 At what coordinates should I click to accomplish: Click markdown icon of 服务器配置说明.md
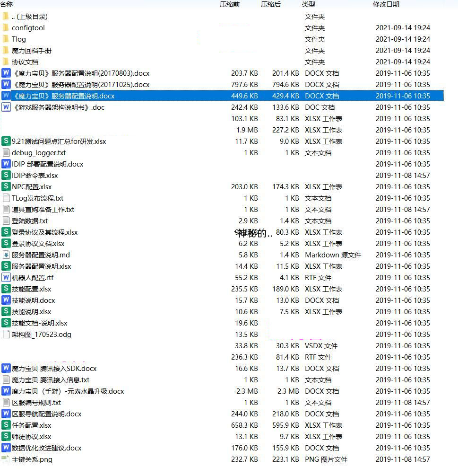pos(6,255)
